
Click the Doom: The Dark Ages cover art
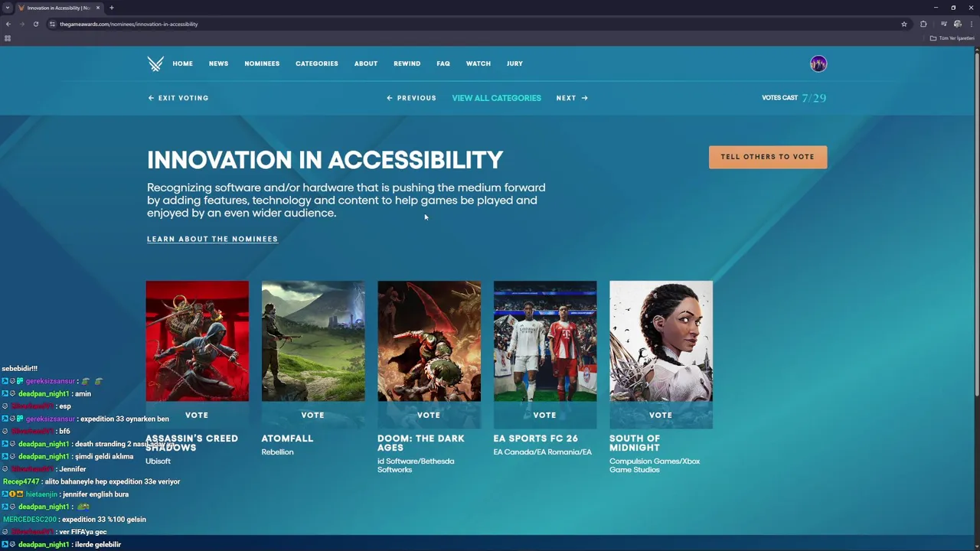point(429,341)
